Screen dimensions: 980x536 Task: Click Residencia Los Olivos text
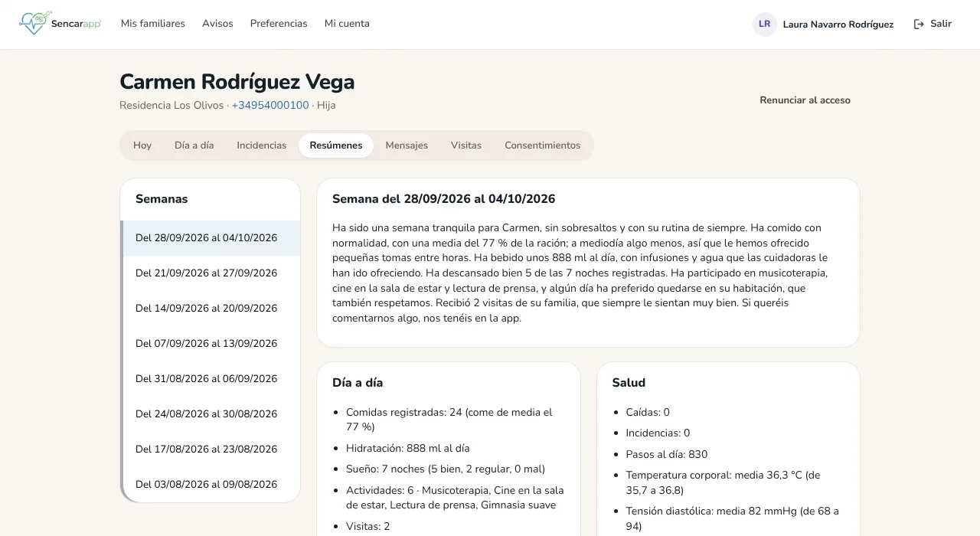[x=171, y=105]
